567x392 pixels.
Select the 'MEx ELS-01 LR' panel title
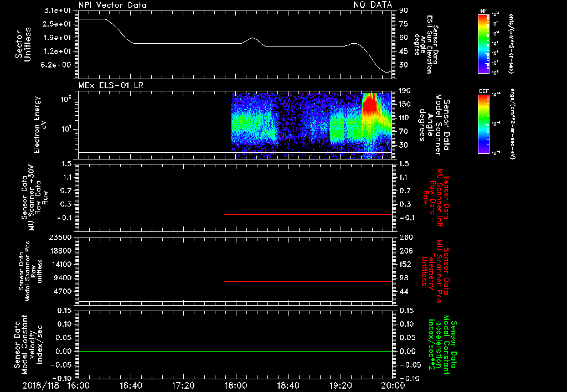tap(111, 85)
